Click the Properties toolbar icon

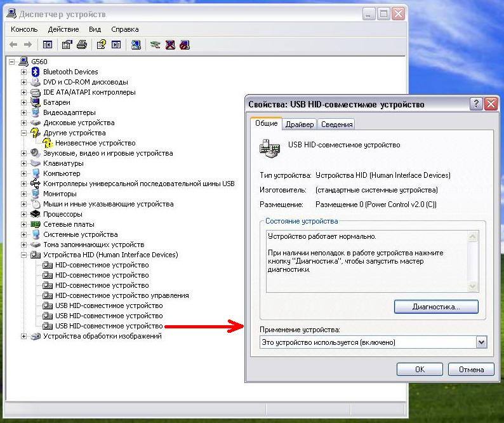click(x=67, y=44)
